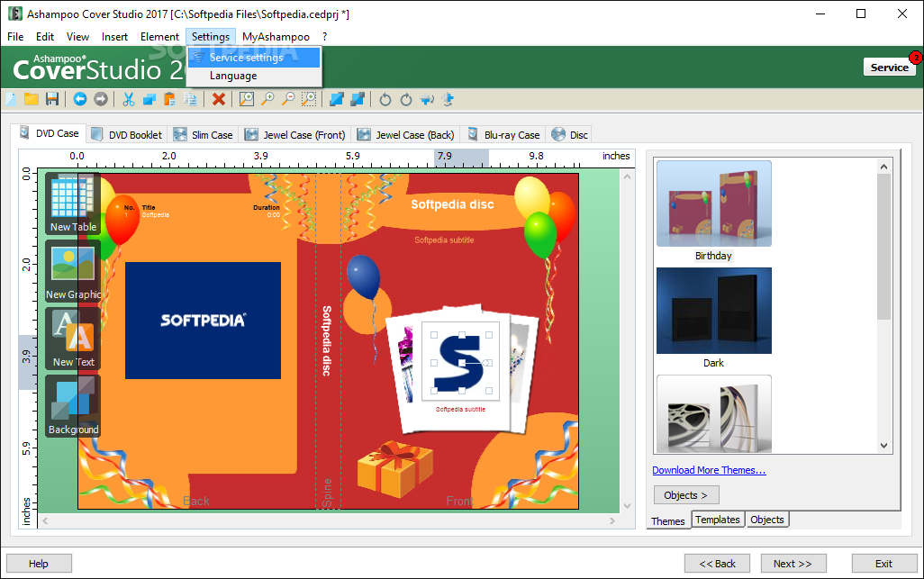Switch to the DVD Booklet tab
This screenshot has width=924, height=579.
(x=127, y=135)
